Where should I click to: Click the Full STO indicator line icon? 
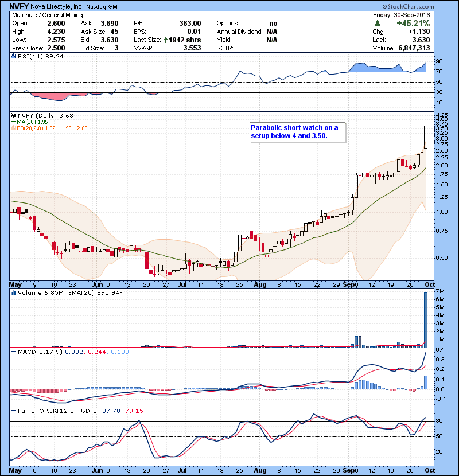click(13, 411)
